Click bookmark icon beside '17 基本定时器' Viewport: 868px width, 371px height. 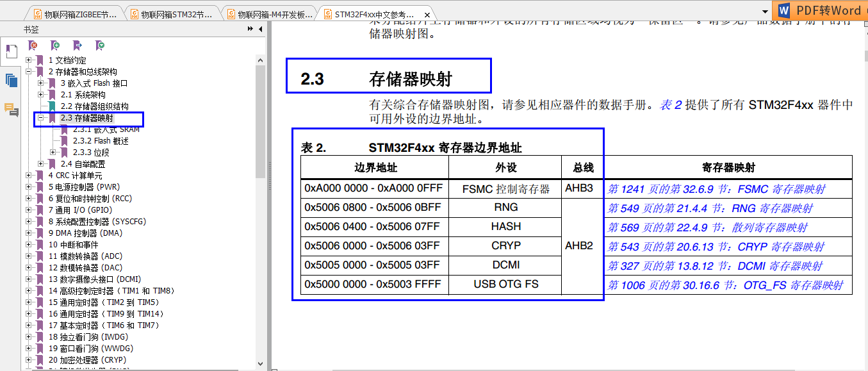[41, 325]
